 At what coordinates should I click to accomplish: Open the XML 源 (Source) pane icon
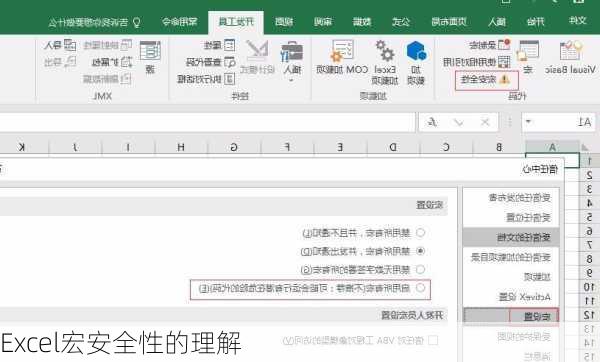coord(150,51)
